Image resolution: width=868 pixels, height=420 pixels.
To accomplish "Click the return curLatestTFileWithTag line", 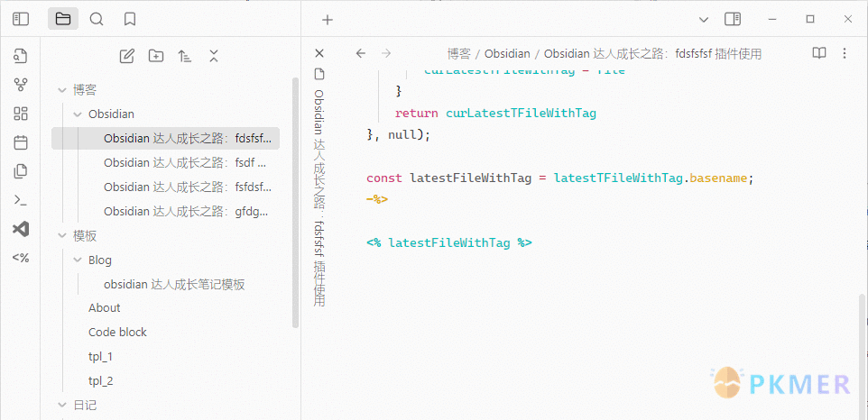I will pos(494,114).
